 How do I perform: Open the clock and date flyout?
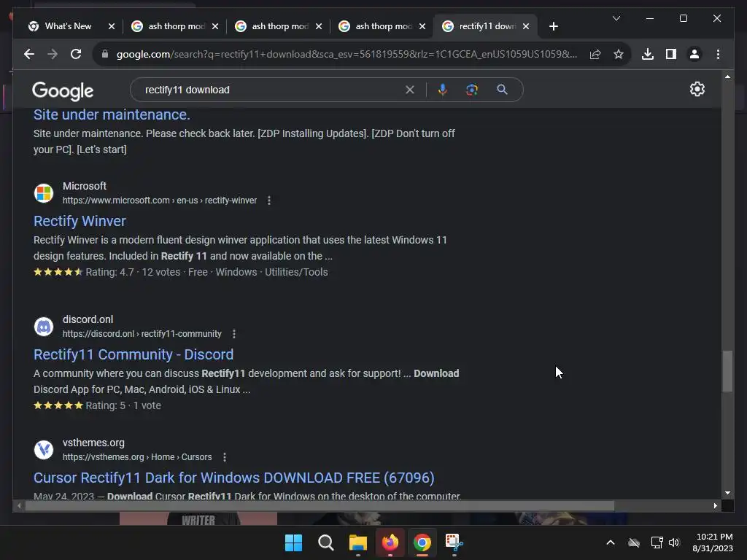click(713, 542)
